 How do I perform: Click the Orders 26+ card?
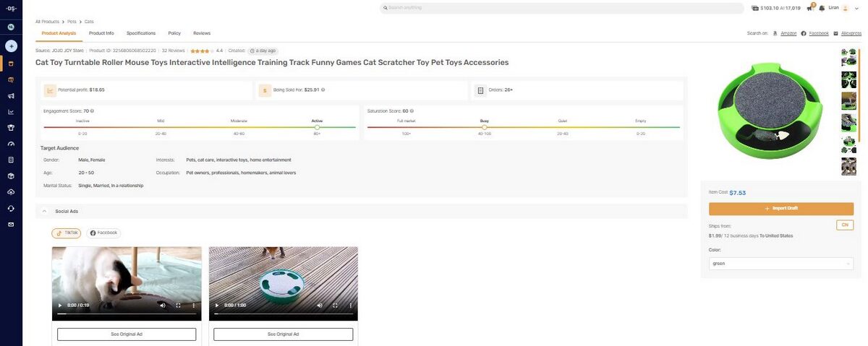[578, 90]
